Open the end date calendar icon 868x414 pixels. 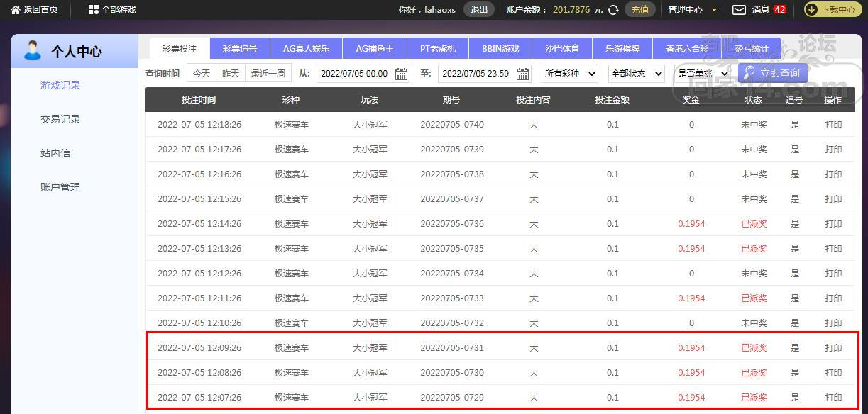pyautogui.click(x=523, y=74)
